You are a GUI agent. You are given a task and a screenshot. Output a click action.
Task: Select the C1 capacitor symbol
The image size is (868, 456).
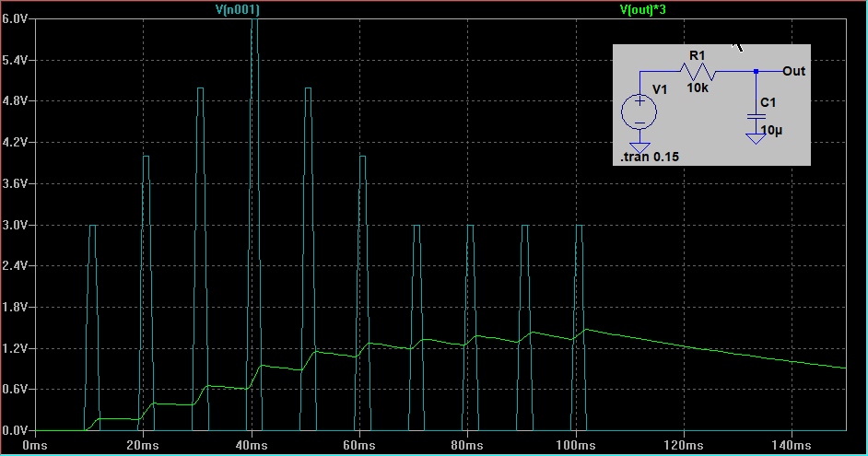tap(757, 116)
